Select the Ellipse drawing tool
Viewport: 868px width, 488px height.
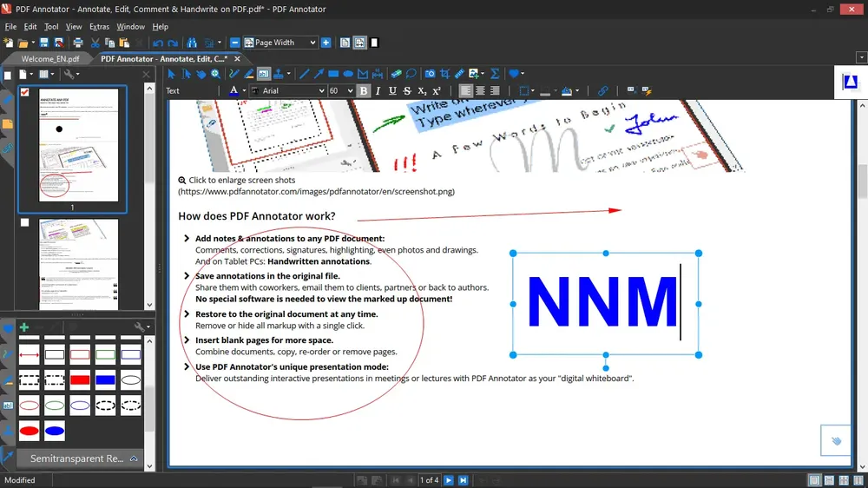[348, 74]
